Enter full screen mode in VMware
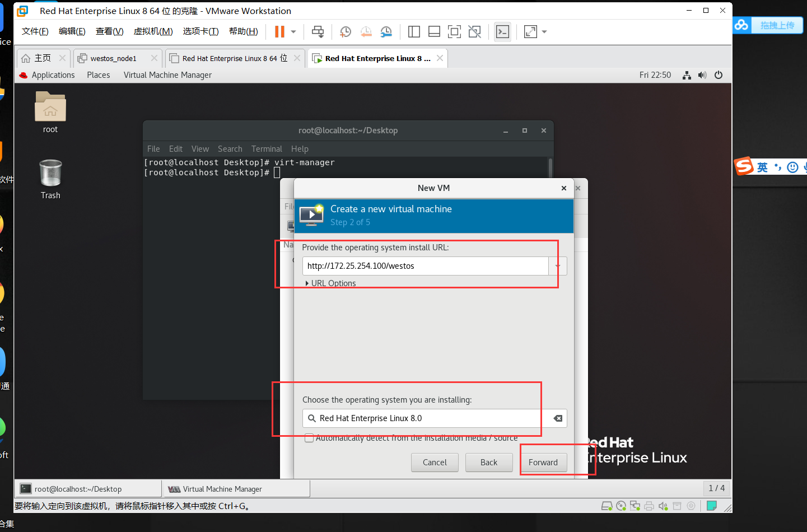The width and height of the screenshot is (807, 532). [x=454, y=32]
